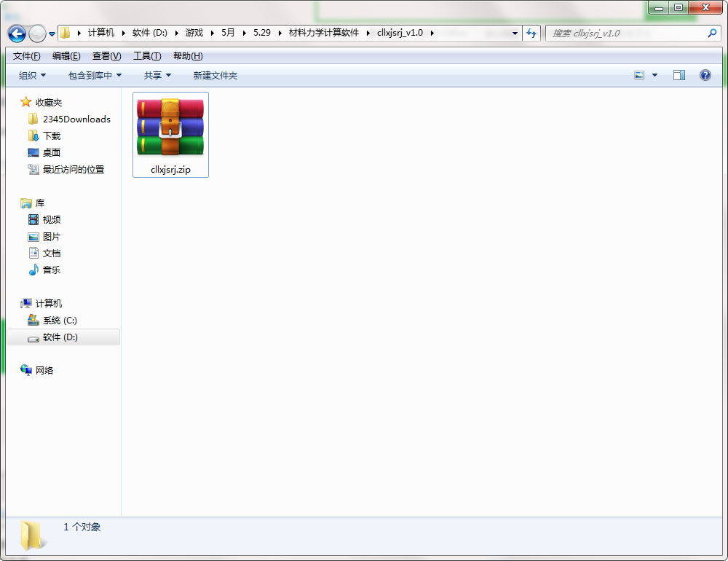Click the change view icon
Screen dimensions: 728x561
tap(639, 75)
